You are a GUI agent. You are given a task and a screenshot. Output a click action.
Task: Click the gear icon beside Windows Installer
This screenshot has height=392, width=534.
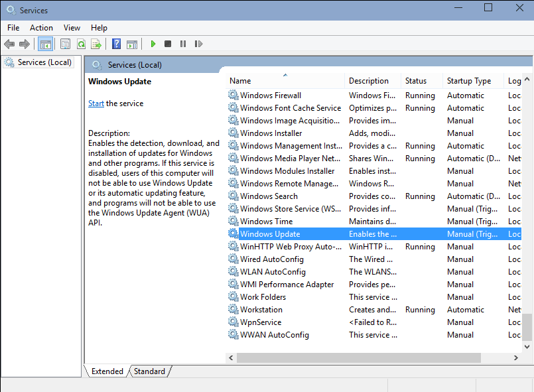(234, 133)
